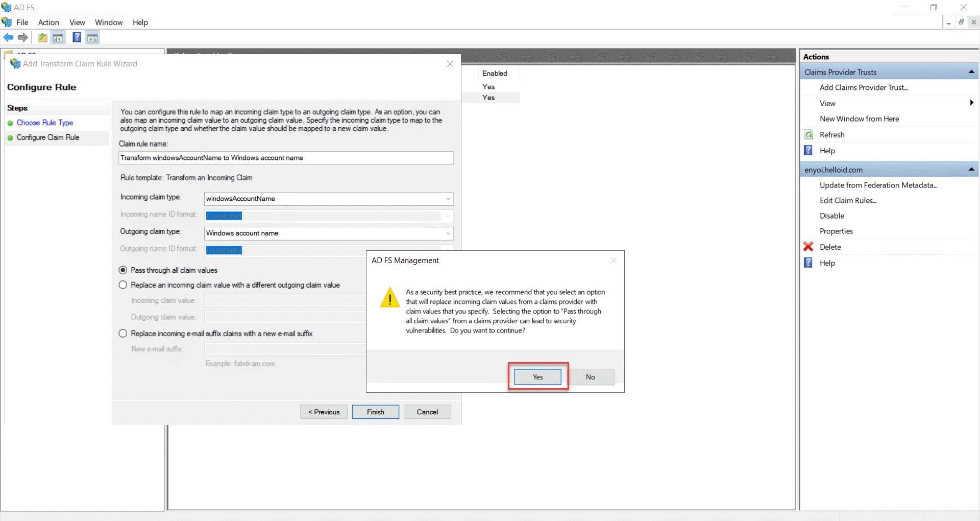
Task: Click Edit Claim Rules... action
Action: click(848, 200)
